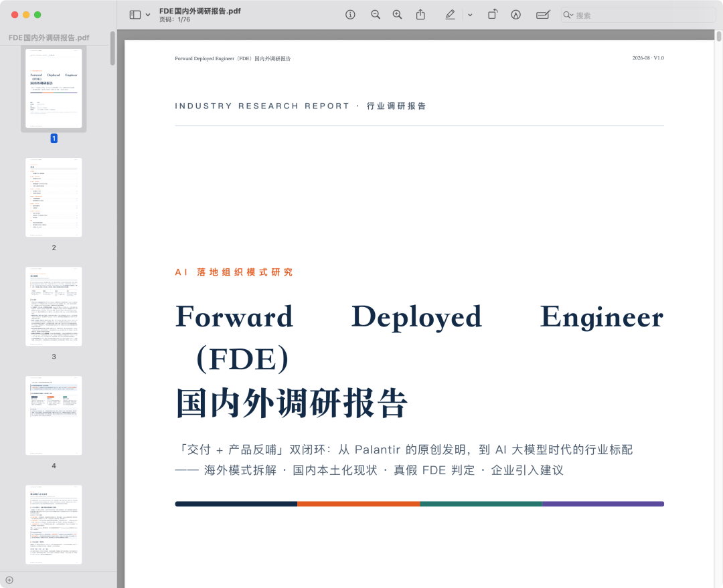Show document info inspector
This screenshot has width=723, height=588.
click(x=350, y=15)
